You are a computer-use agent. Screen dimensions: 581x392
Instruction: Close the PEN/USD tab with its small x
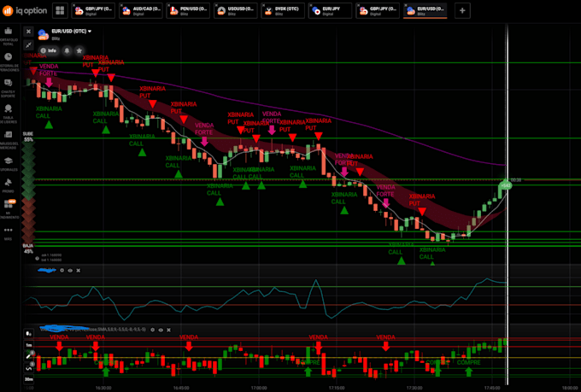(169, 5)
